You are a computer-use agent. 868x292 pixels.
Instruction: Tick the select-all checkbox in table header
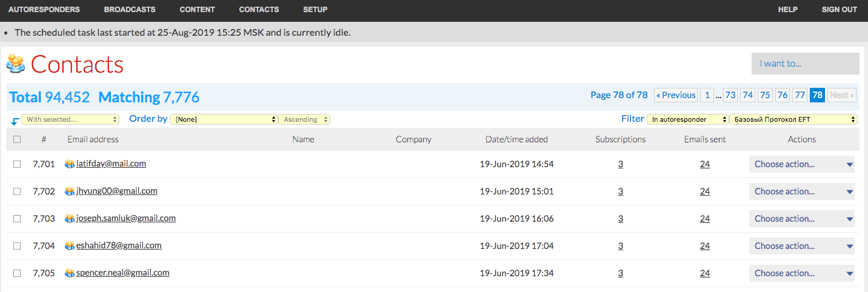click(x=17, y=139)
